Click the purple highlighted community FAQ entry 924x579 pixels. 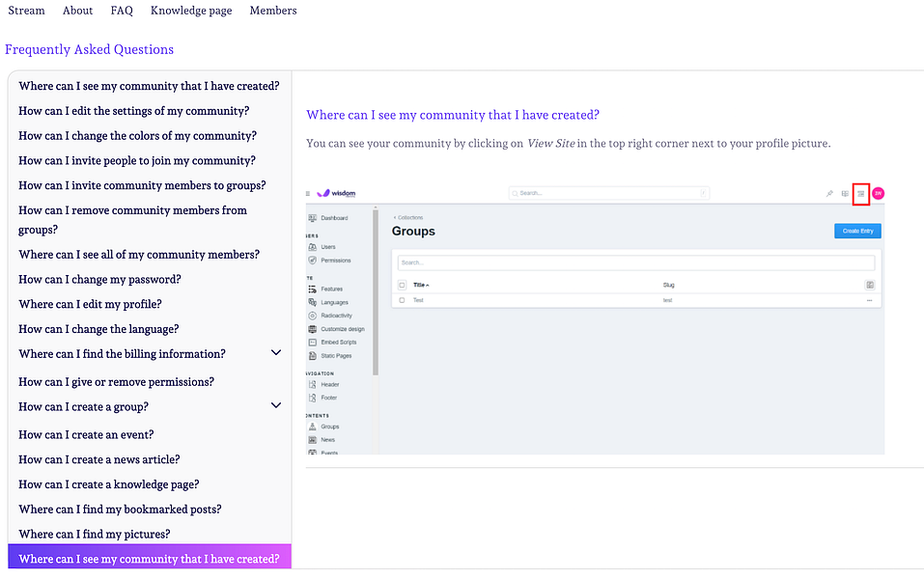[150, 557]
